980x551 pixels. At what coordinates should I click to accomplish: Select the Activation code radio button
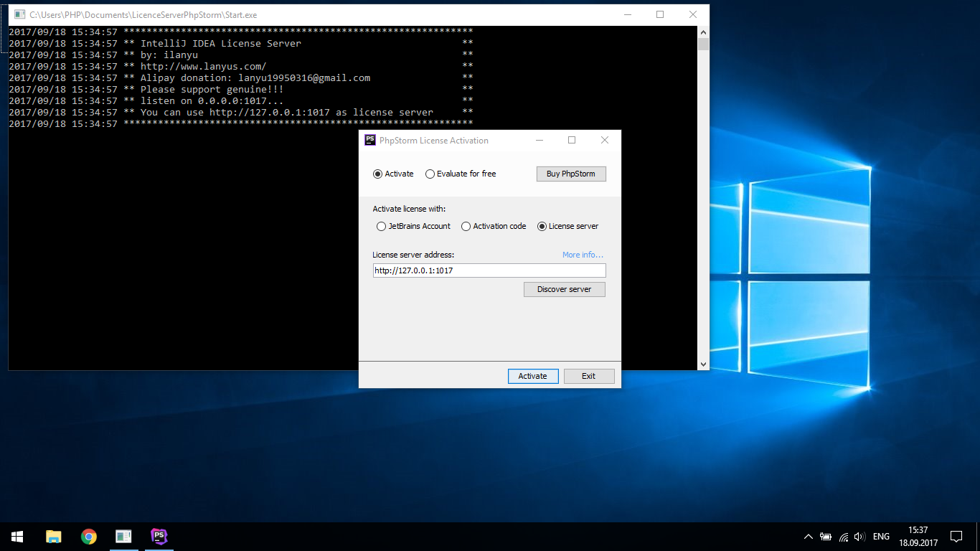click(x=466, y=226)
